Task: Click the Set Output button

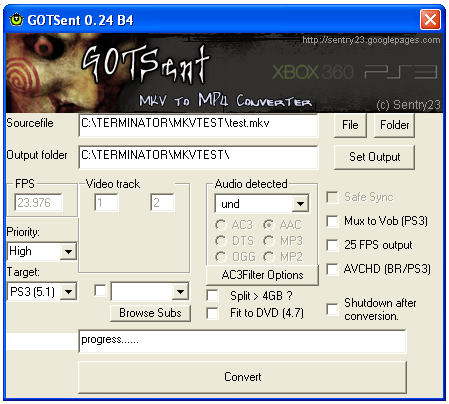Action: click(374, 157)
